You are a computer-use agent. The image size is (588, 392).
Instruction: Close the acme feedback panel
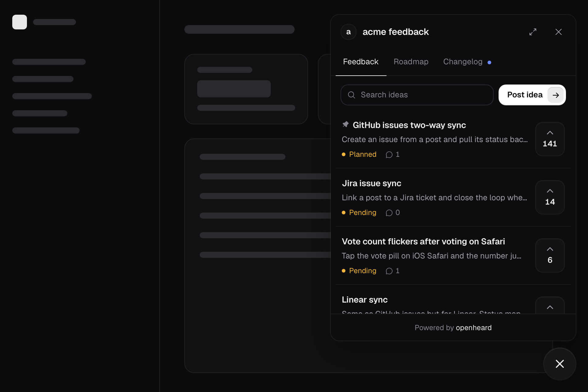click(x=559, y=32)
